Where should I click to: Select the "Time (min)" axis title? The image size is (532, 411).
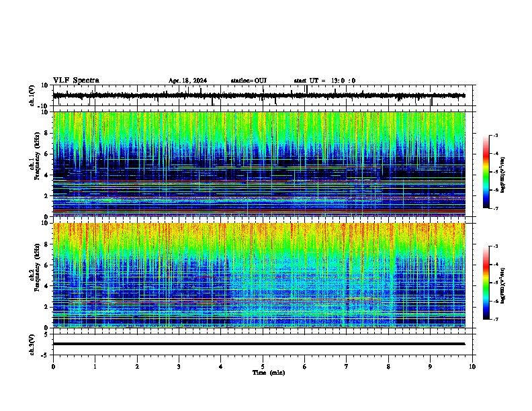click(x=269, y=373)
